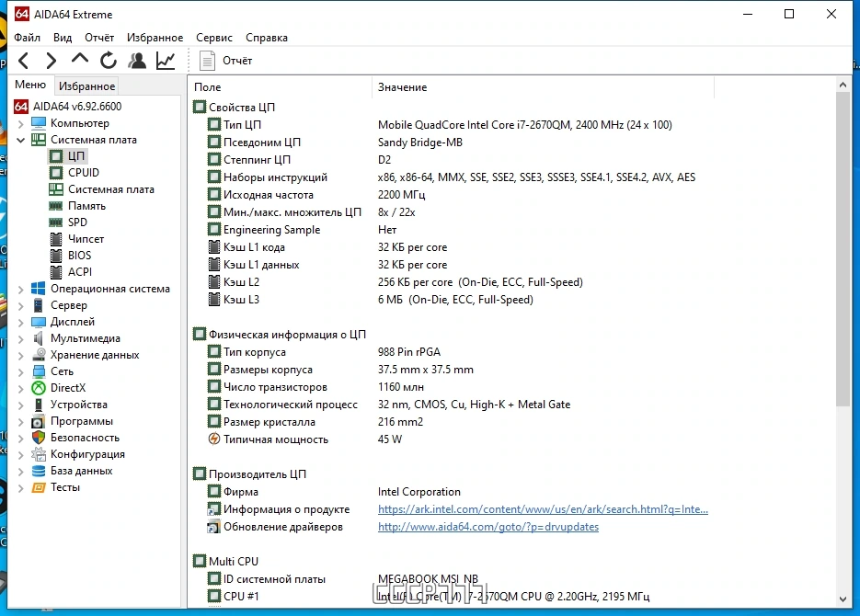
Task: Click the forward navigation arrow
Action: coord(51,61)
